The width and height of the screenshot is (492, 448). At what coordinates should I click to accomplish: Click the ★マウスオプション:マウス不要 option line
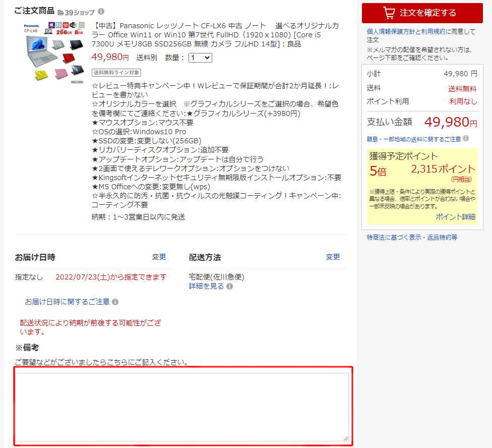click(x=143, y=123)
